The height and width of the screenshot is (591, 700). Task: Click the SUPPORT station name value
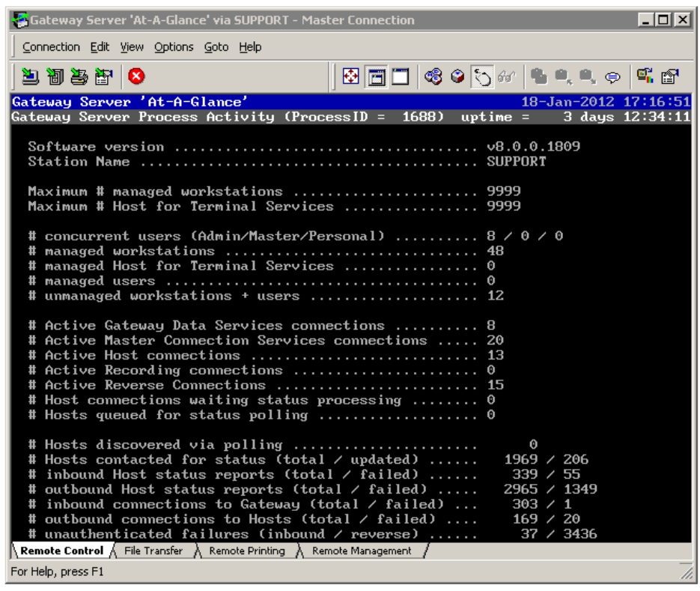(517, 161)
